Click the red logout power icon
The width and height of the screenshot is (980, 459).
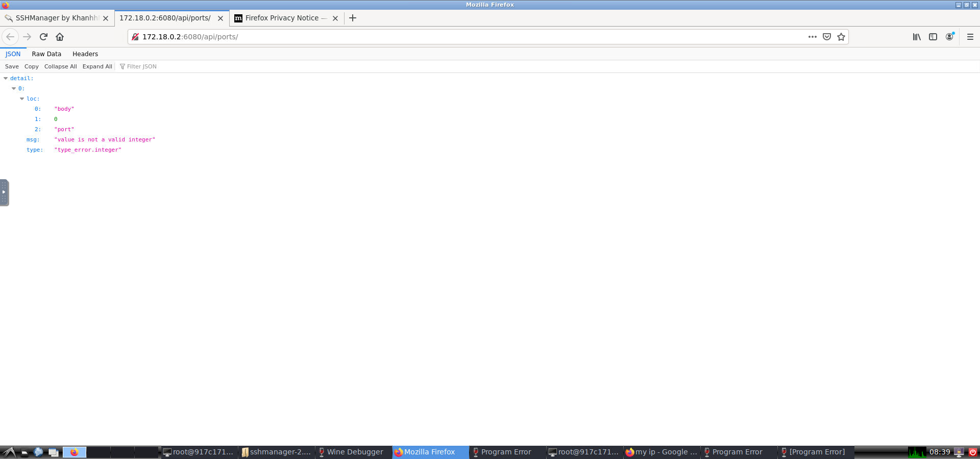click(973, 452)
